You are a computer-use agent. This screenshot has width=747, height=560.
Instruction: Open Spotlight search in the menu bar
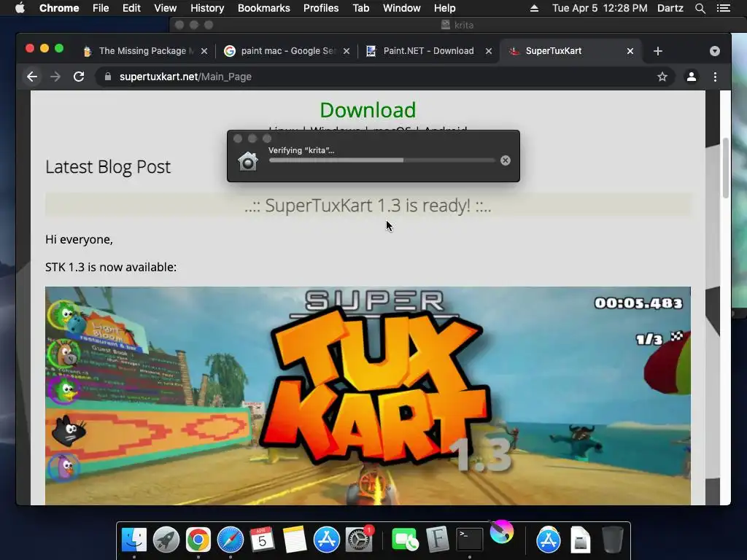pyautogui.click(x=700, y=8)
